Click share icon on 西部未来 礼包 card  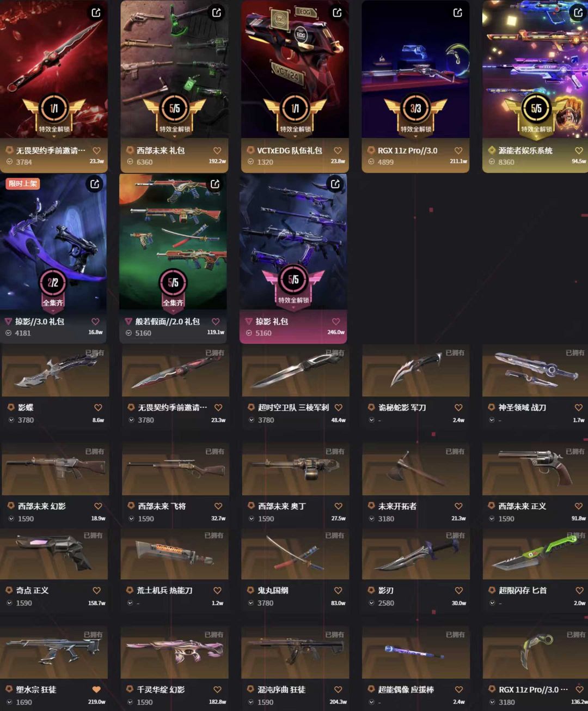coord(217,12)
